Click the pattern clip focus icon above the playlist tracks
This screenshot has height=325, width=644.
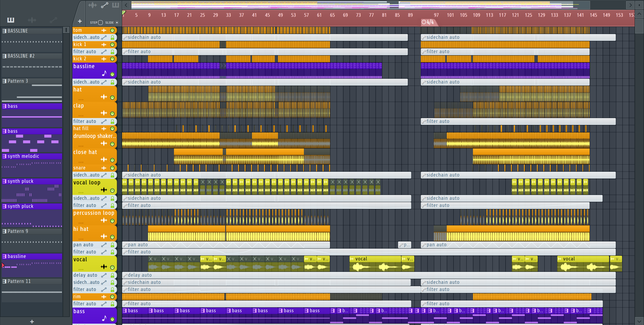point(116,5)
